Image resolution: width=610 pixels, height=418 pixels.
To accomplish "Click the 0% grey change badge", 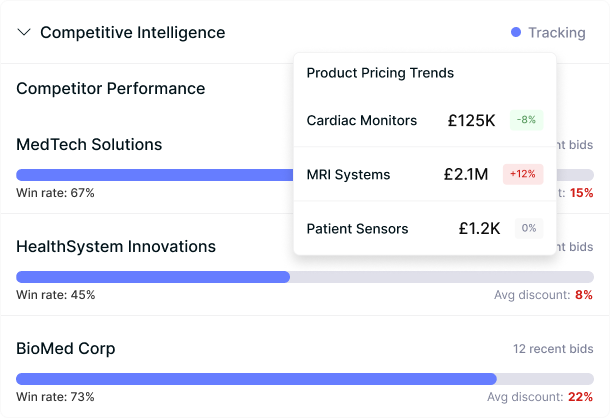I will pyautogui.click(x=528, y=228).
